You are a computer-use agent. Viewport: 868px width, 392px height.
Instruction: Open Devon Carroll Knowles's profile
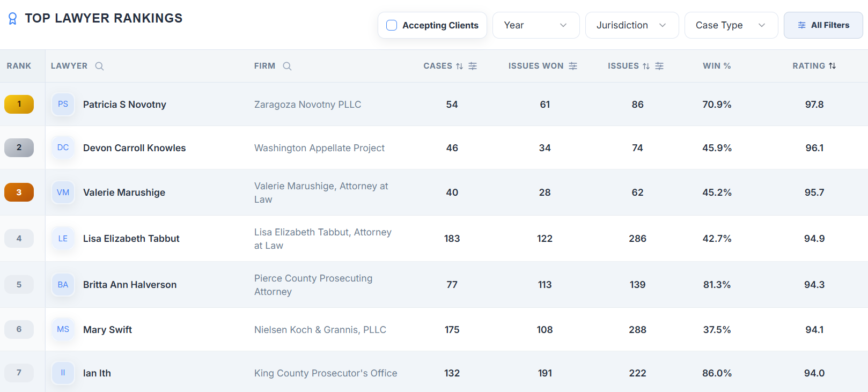point(134,148)
